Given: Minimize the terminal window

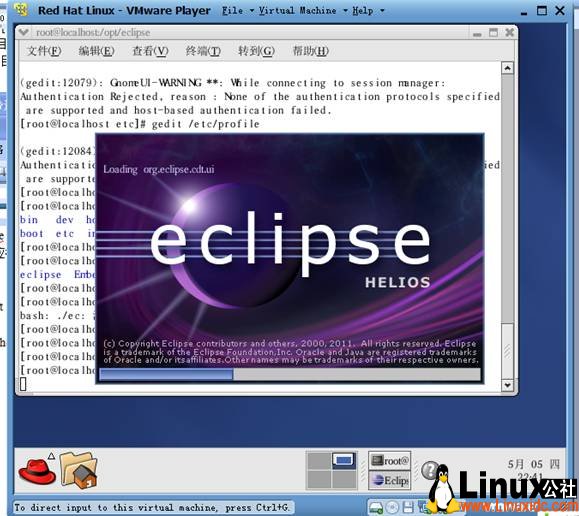Looking at the screenshot, I should click(477, 33).
